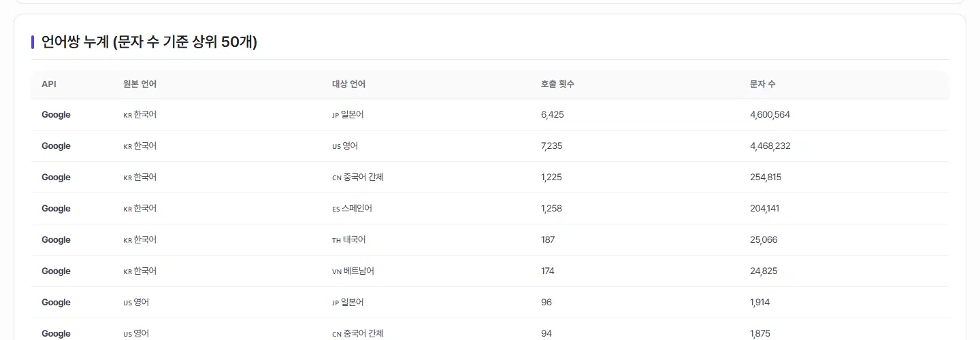Viewport: 980px width, 340px height.
Task: Select character count 204,141
Action: [x=765, y=209]
